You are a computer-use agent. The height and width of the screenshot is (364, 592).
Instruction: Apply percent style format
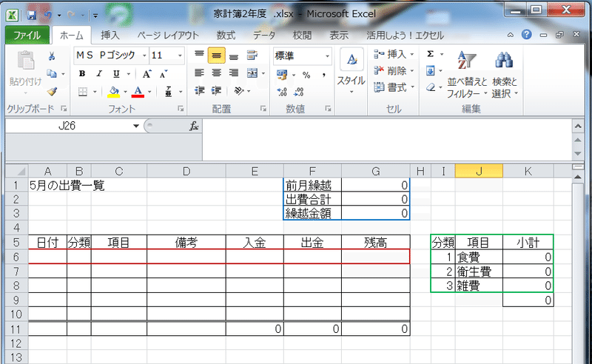(x=306, y=75)
